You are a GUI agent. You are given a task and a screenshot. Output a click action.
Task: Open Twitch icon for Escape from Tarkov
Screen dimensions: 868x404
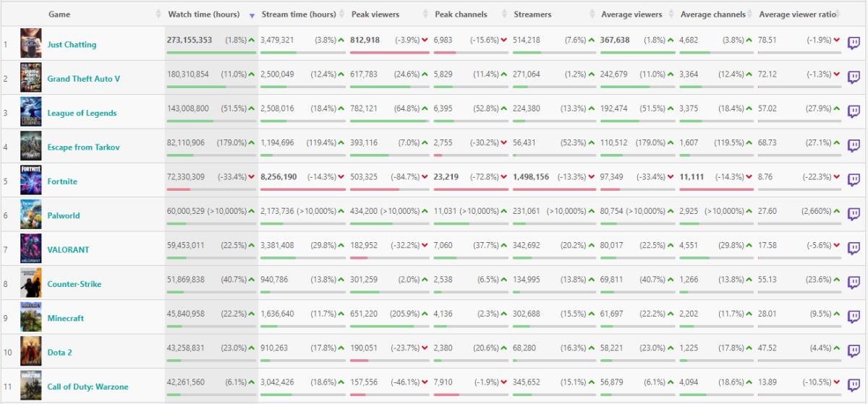pyautogui.click(x=854, y=146)
